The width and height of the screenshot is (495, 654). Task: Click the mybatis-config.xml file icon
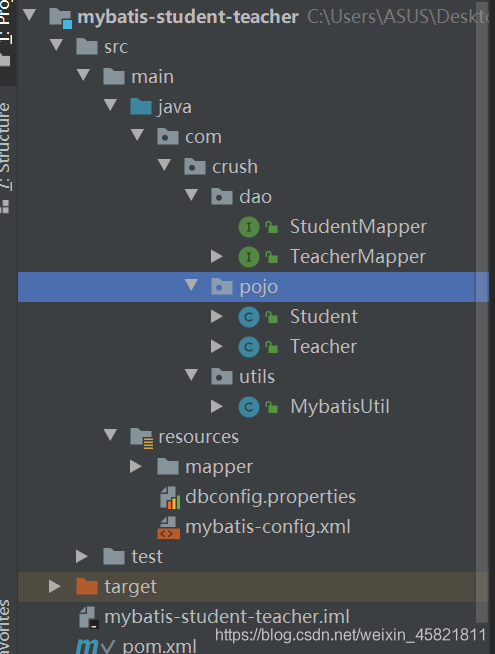click(x=168, y=528)
